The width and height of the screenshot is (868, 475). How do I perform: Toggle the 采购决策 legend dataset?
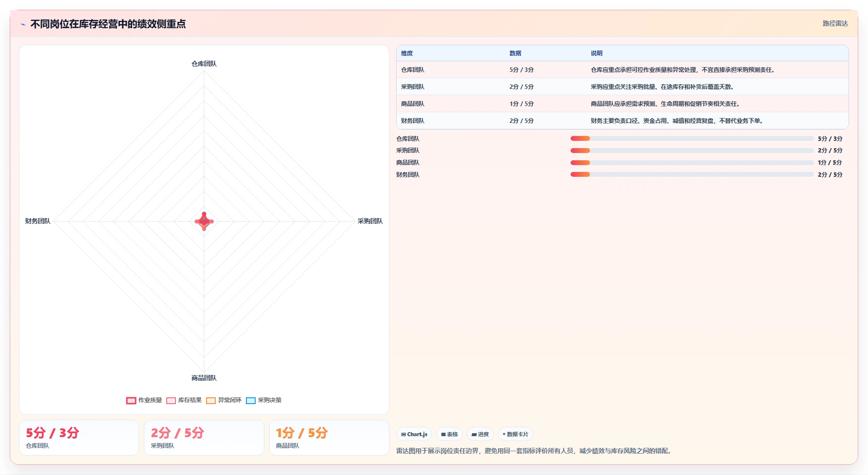click(x=263, y=400)
